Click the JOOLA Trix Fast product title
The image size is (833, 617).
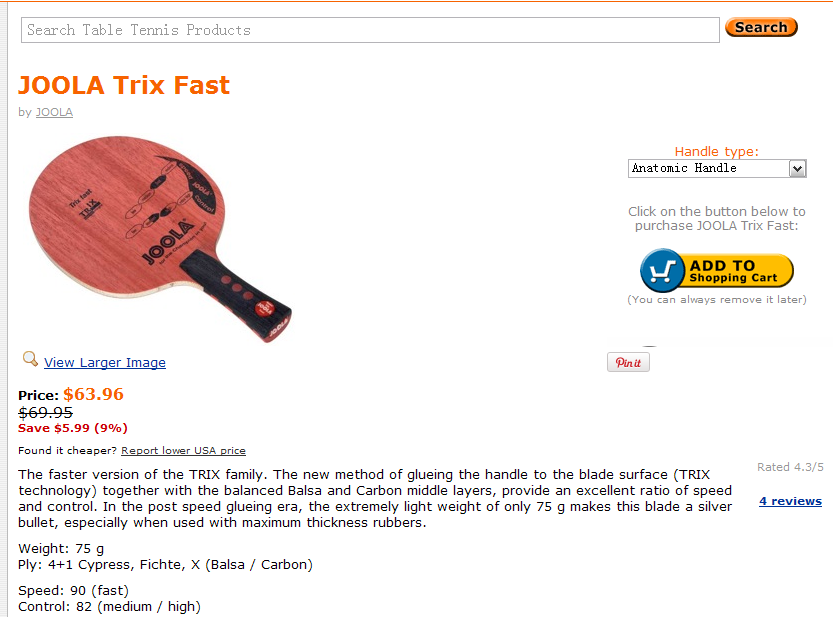(x=124, y=85)
